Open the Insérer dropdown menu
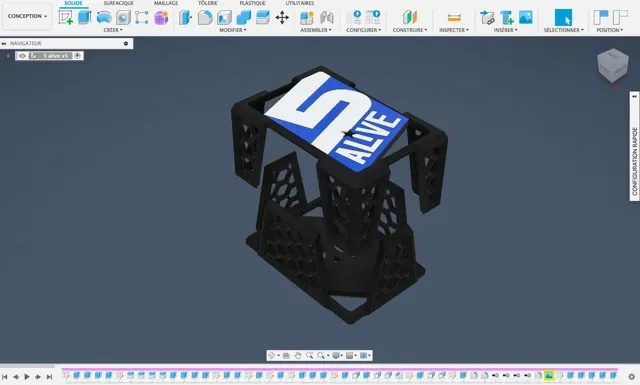Image resolution: width=640 pixels, height=385 pixels. pyautogui.click(x=506, y=30)
